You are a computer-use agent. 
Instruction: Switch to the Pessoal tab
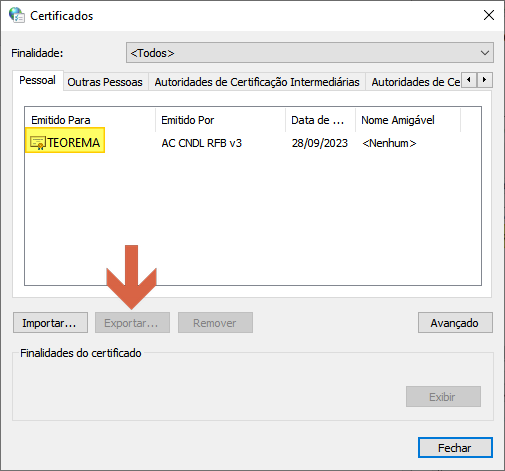pos(37,80)
